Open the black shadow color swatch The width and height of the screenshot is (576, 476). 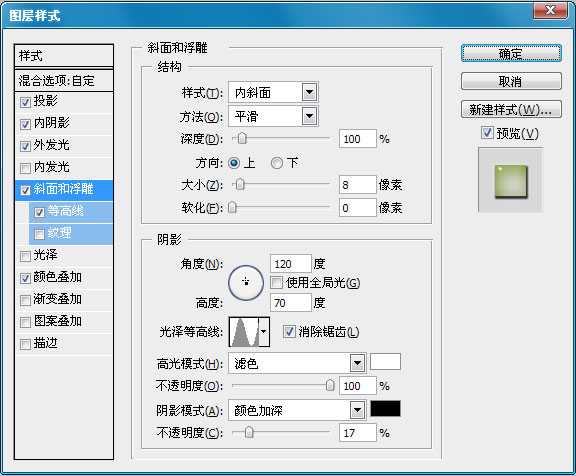click(x=385, y=408)
